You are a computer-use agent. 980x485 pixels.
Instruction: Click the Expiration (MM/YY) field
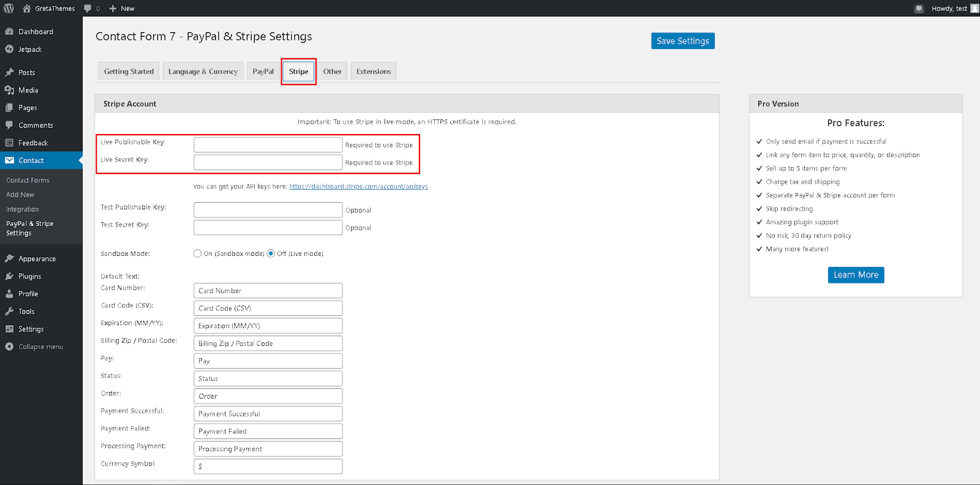tap(268, 326)
